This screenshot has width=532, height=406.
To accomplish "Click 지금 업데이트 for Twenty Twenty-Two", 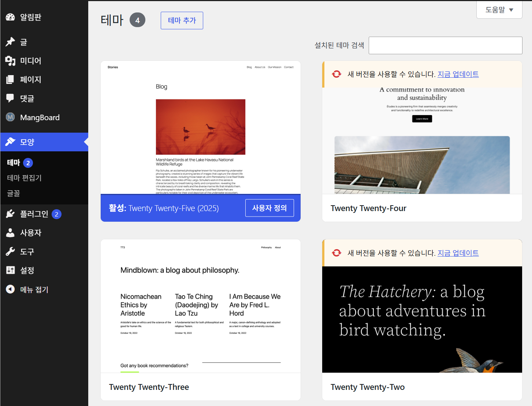I will coord(458,253).
